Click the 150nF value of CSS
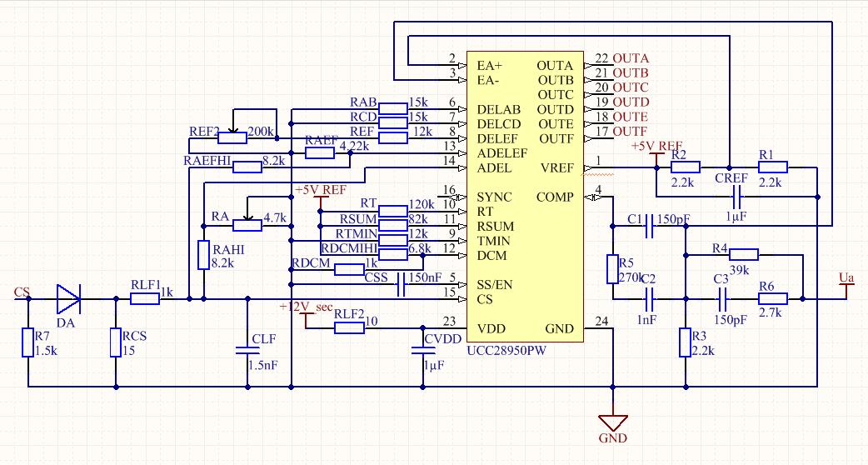The width and height of the screenshot is (868, 465). (425, 277)
